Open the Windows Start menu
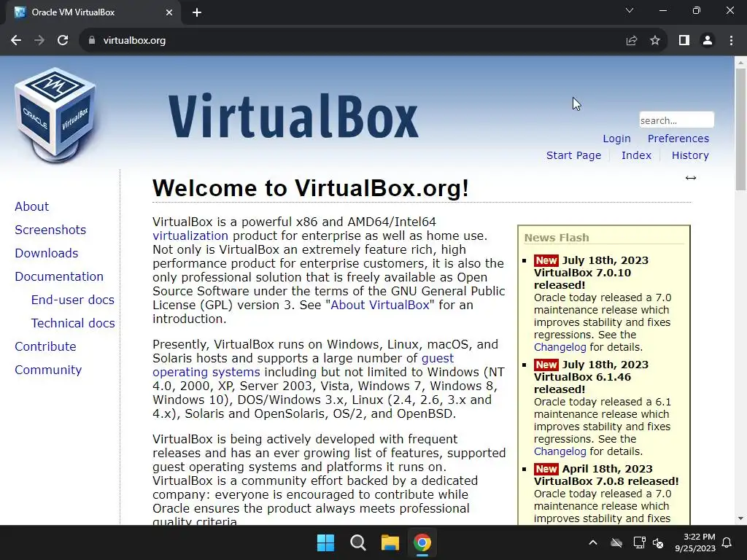 coord(326,542)
